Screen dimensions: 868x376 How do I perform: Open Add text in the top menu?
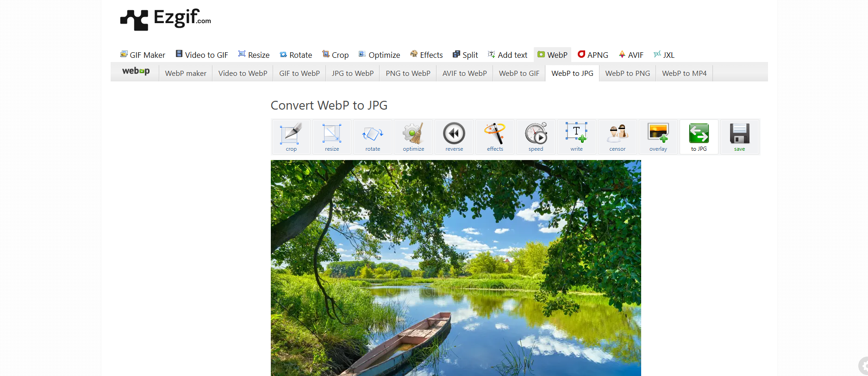(x=507, y=55)
